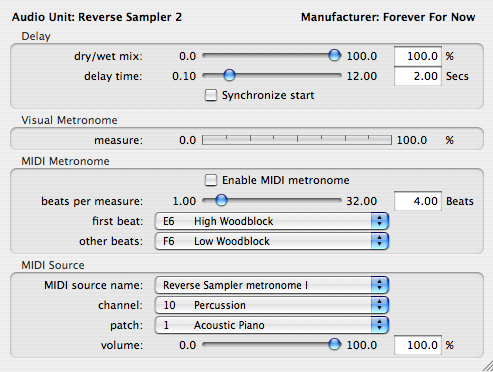Screen dimensions: 493x372
Task: Click the beats per measure slider knob
Action: click(x=221, y=200)
